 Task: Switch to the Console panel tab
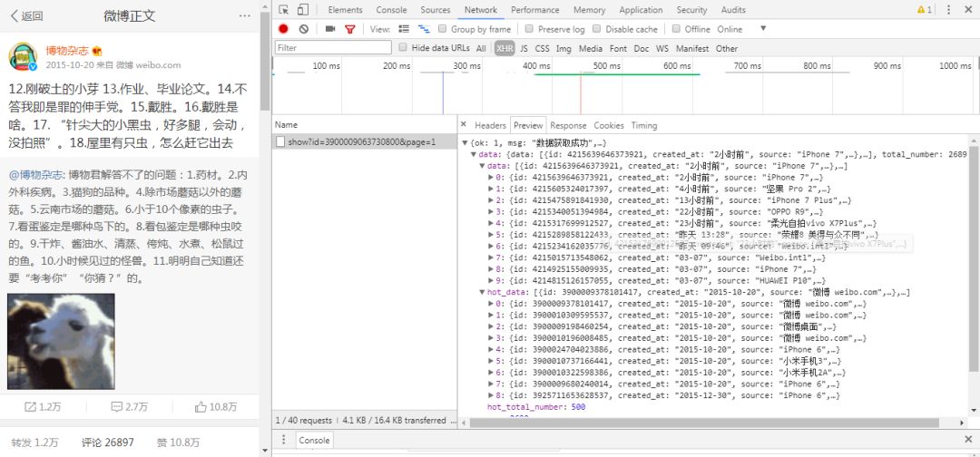391,9
